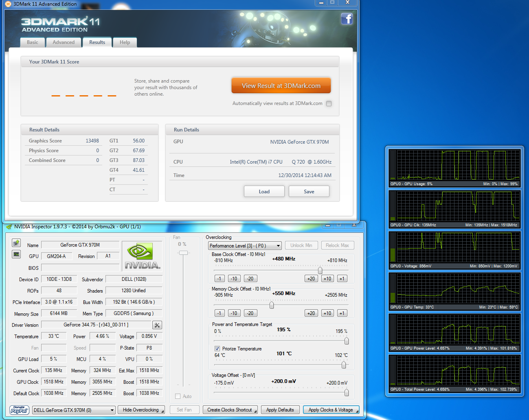Increase Memory Clock Offset with +1 button
The width and height of the screenshot is (529, 420).
point(342,313)
